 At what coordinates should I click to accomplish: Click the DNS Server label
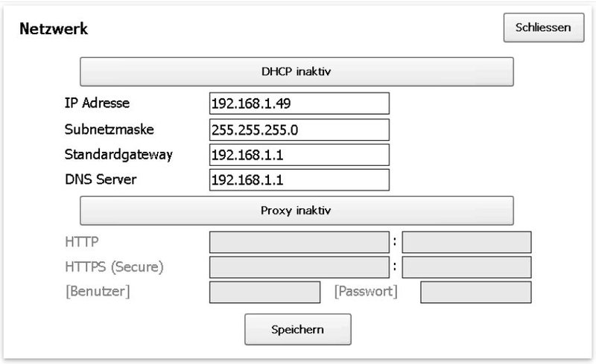tap(101, 179)
